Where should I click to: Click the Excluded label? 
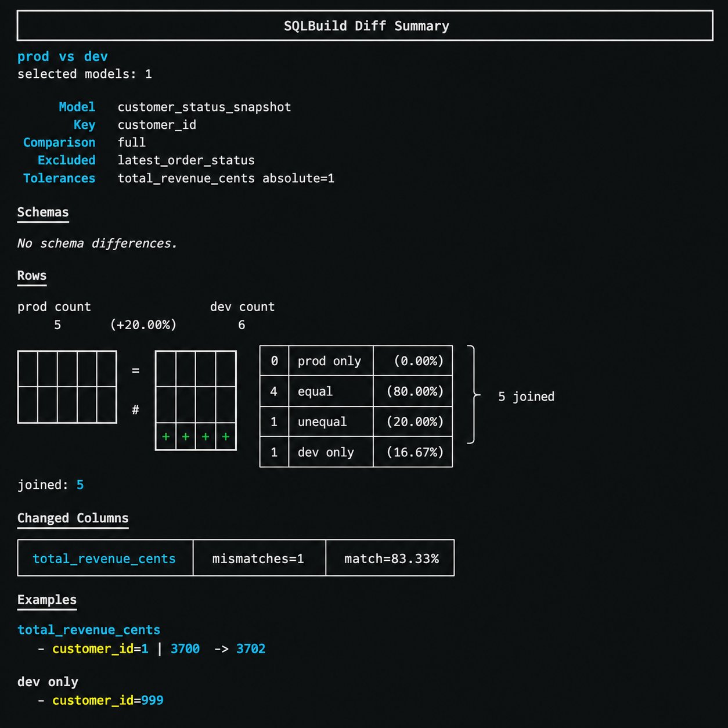tap(66, 160)
